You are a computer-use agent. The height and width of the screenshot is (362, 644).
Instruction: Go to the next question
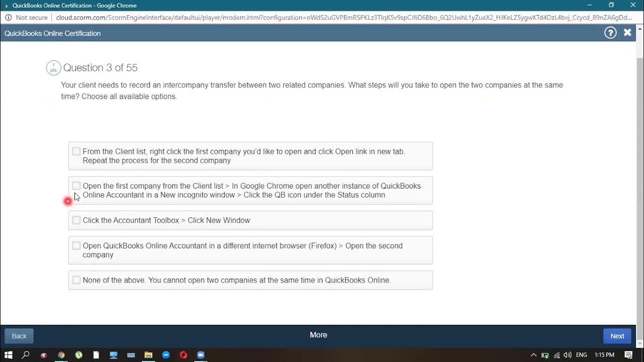tap(617, 336)
